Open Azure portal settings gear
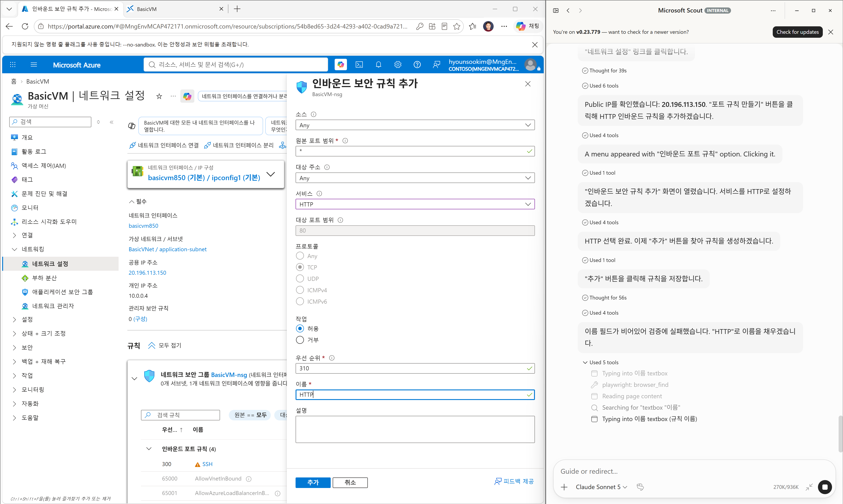Viewport: 843px width, 504px height. click(398, 65)
